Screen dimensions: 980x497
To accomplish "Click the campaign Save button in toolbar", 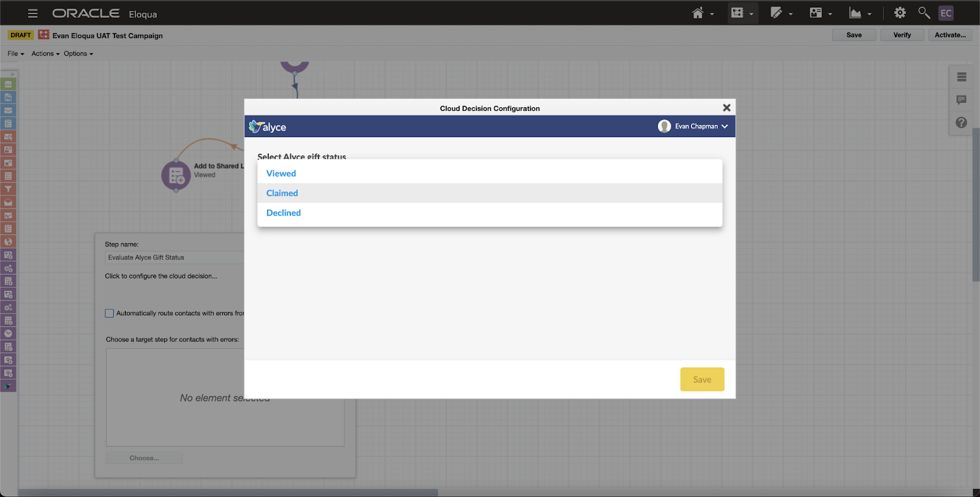I will click(x=854, y=35).
